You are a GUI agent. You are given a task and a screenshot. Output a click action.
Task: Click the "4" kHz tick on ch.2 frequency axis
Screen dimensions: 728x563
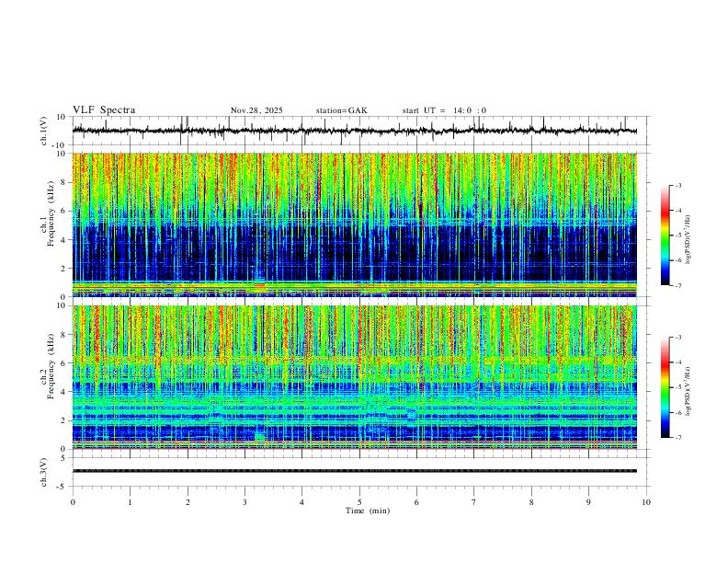64,392
